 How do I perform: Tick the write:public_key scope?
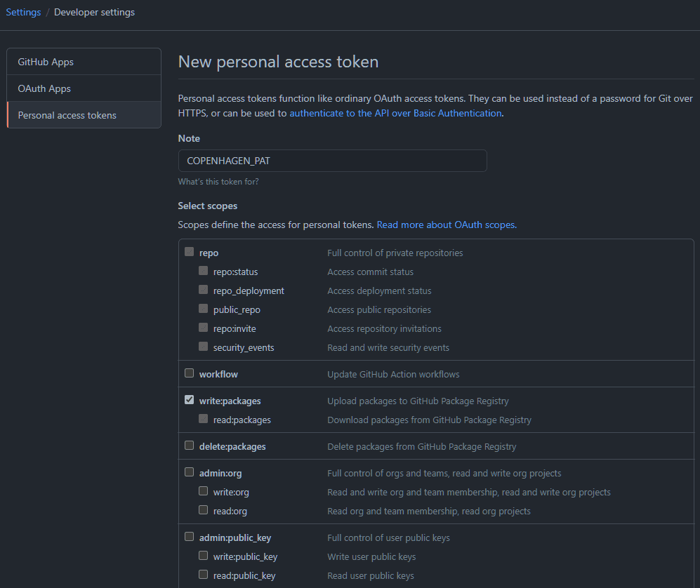point(203,556)
